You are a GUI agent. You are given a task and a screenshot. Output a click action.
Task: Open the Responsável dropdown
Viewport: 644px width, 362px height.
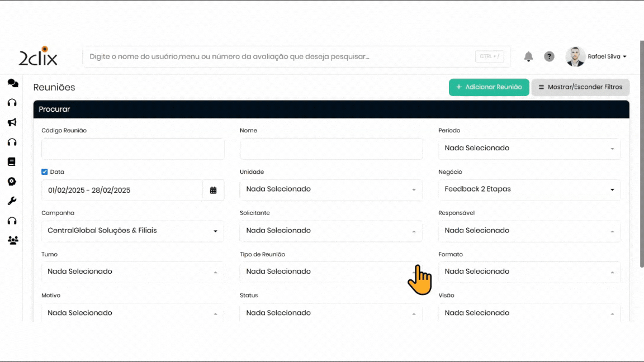click(529, 231)
